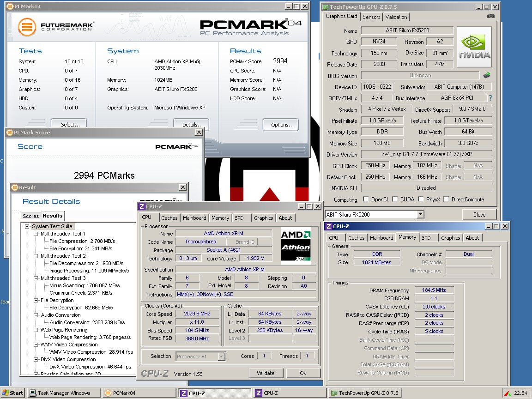This screenshot has width=532, height=399.
Task: Click the Result window title icon
Action: 15,187
